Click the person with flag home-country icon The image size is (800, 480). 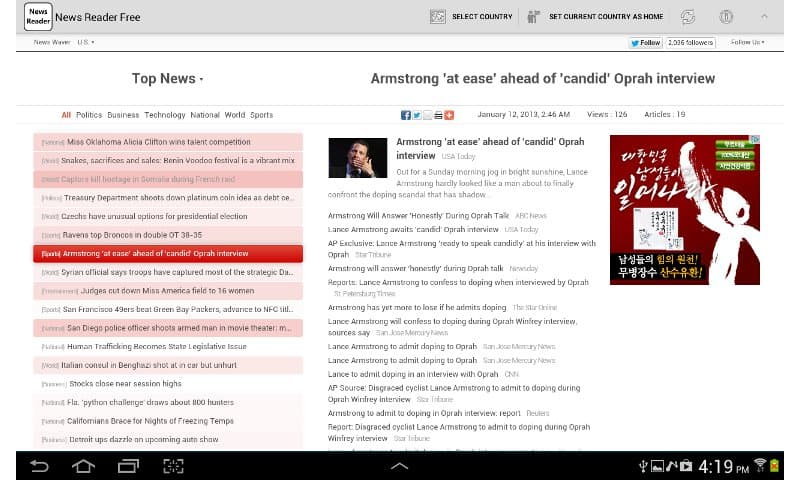pyautogui.click(x=533, y=17)
